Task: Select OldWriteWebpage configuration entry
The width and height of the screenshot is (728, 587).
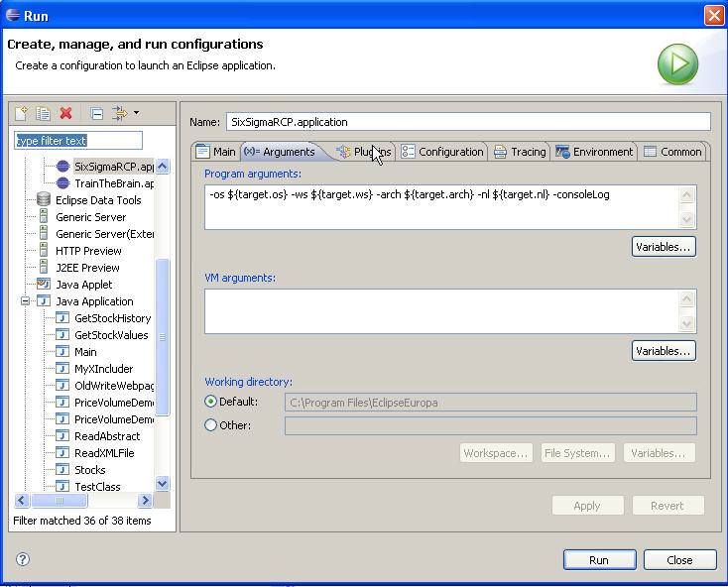Action: coord(114,386)
